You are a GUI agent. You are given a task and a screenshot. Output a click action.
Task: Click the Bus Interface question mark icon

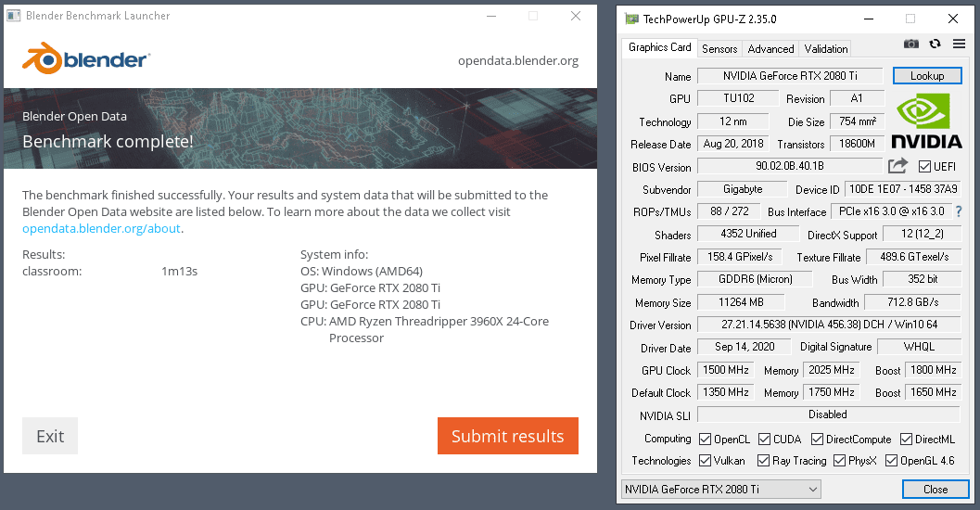click(x=959, y=211)
